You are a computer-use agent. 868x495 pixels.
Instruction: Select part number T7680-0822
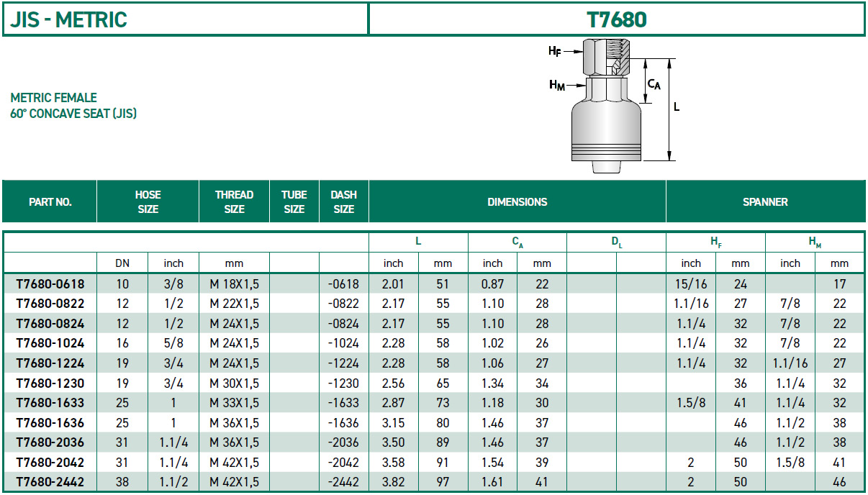coord(50,304)
